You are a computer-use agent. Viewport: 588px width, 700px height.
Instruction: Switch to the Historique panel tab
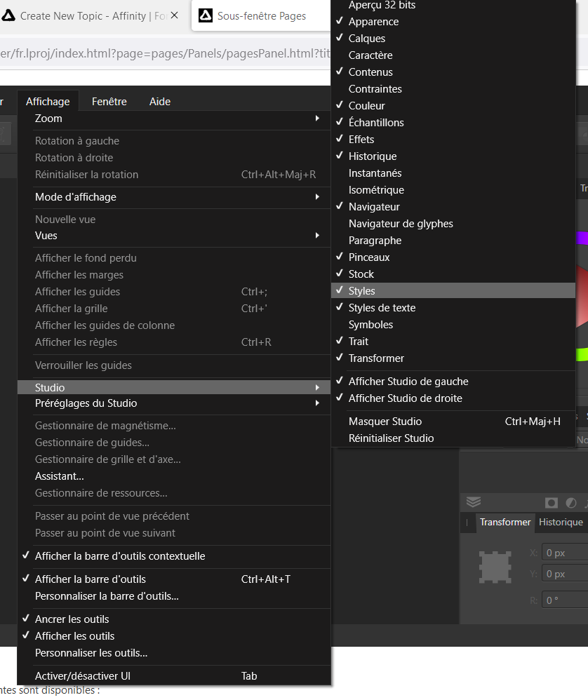561,522
